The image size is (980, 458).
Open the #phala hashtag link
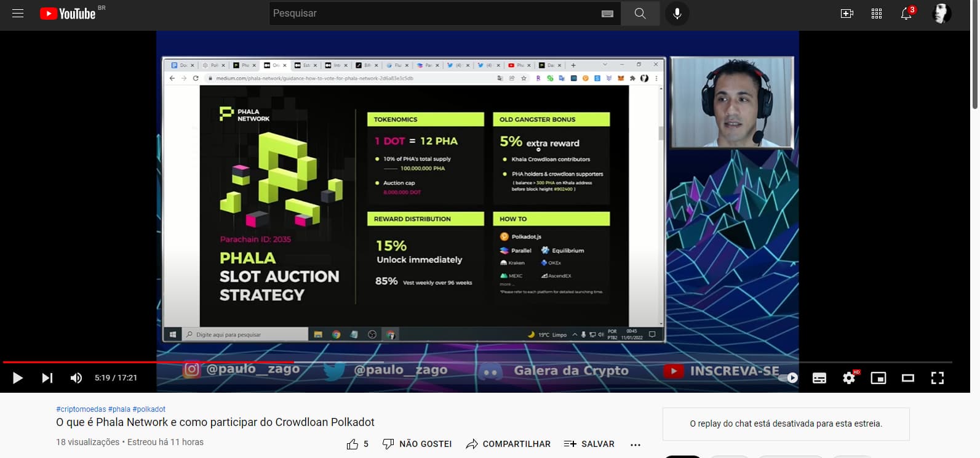click(119, 409)
